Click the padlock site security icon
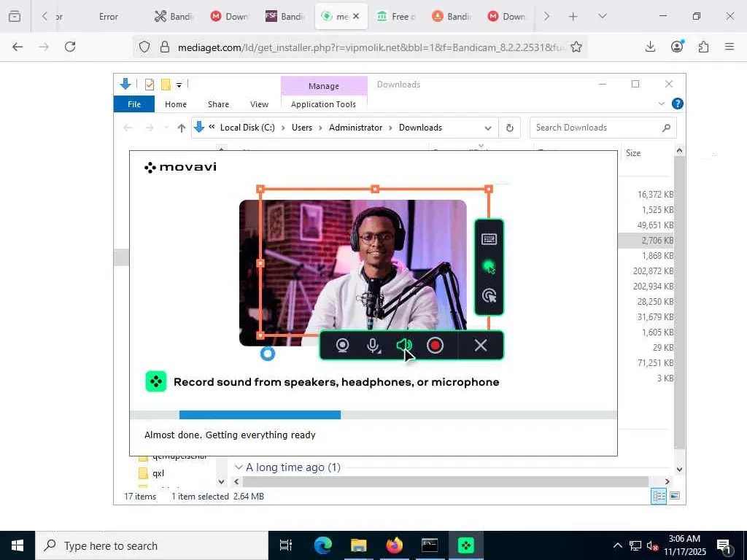 click(x=165, y=47)
